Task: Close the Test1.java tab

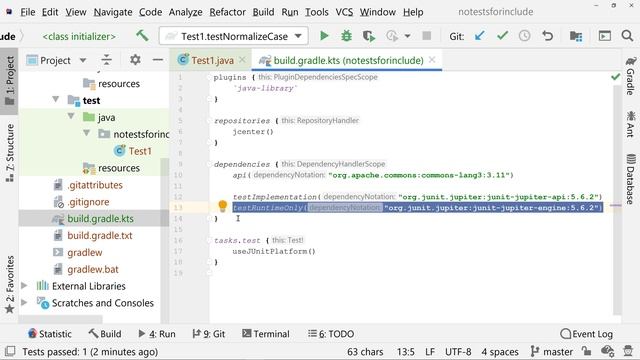Action: 242,60
